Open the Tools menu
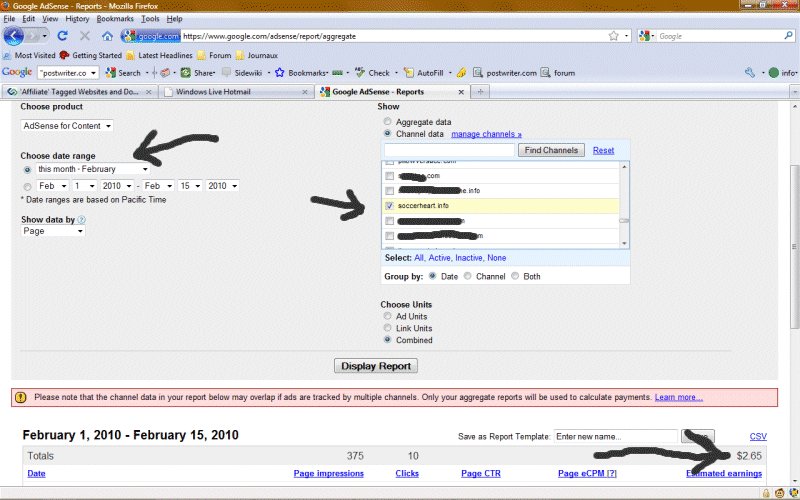Image resolution: width=800 pixels, height=500 pixels. 150,19
